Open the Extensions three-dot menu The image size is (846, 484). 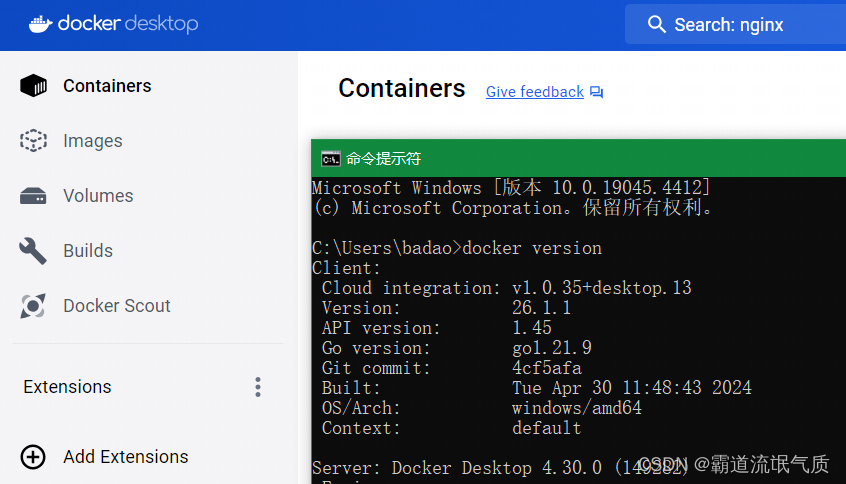point(258,387)
